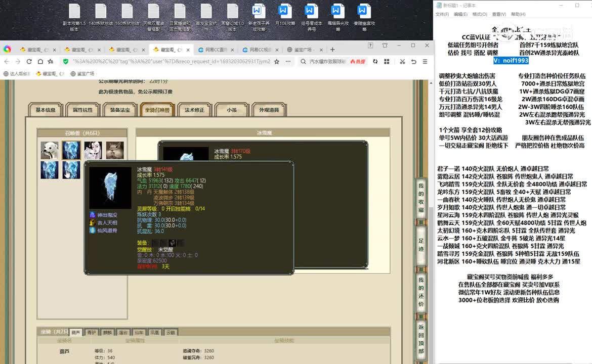
Task: Open the 鉴宝广场 bookmark in bookmarks bar
Action: [82, 73]
